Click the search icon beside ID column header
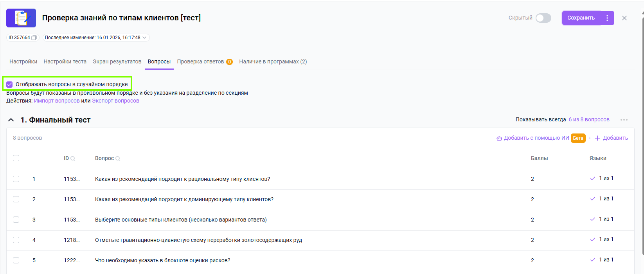Viewport: 644px width, 274px height. tap(73, 159)
